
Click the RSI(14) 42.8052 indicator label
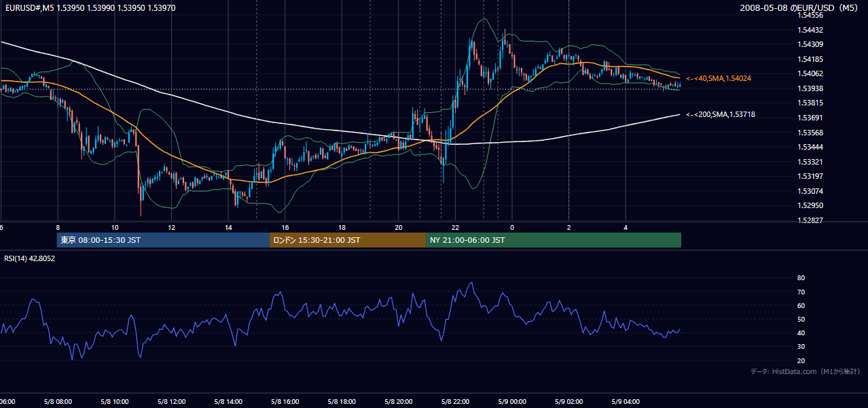[x=30, y=258]
